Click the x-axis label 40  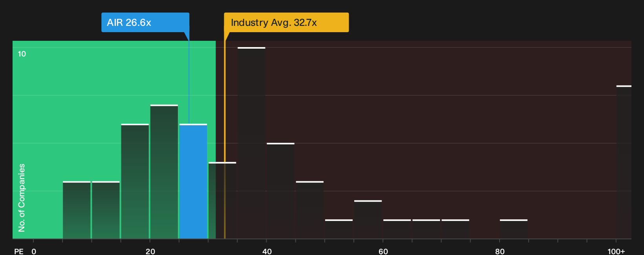click(x=267, y=251)
